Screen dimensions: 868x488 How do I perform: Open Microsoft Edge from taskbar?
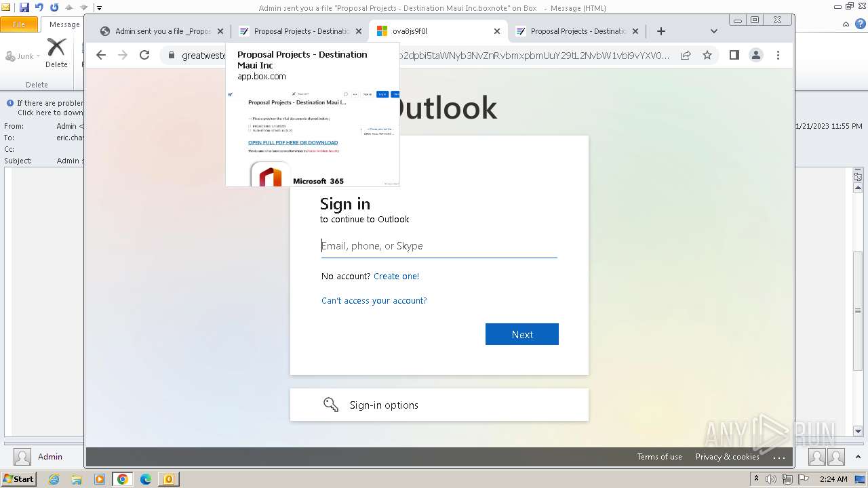click(x=146, y=479)
